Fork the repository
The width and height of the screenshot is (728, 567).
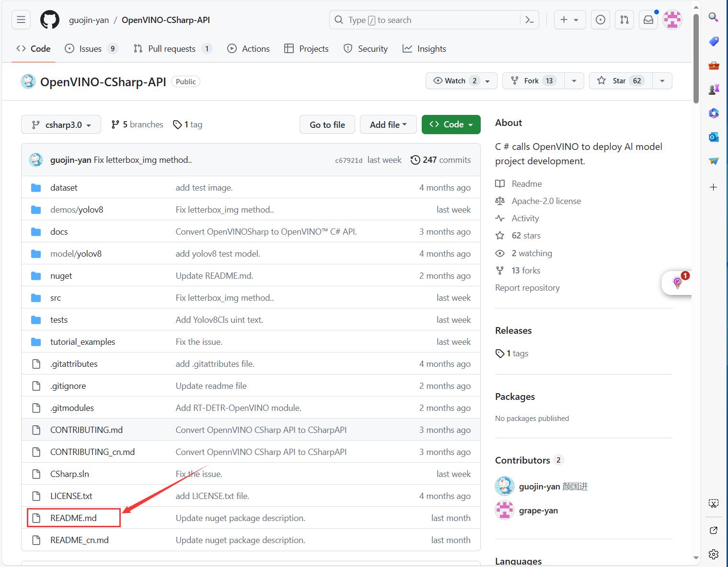click(533, 81)
